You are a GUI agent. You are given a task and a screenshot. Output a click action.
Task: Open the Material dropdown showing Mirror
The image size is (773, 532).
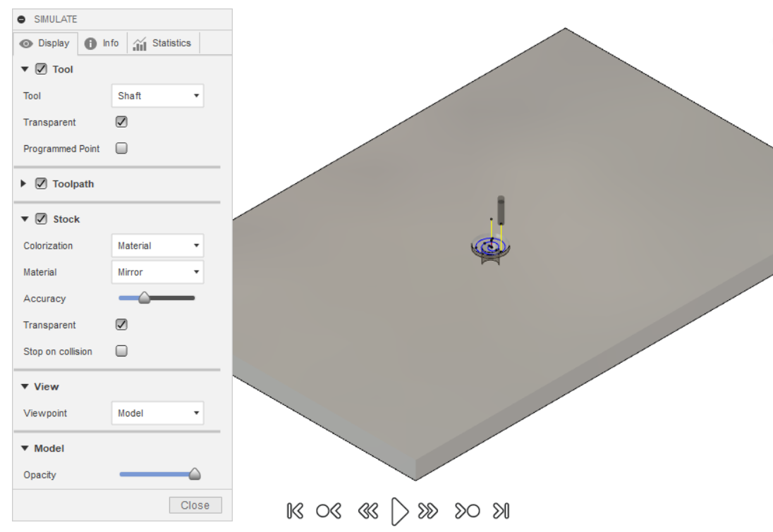coord(157,272)
